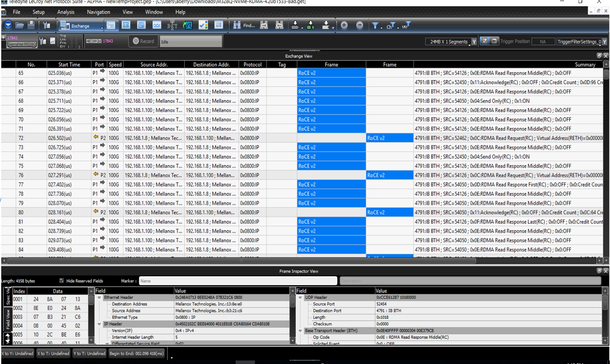The height and width of the screenshot is (364, 610).
Task: Click the SierraNet M328Q device button
Action: click(22, 44)
